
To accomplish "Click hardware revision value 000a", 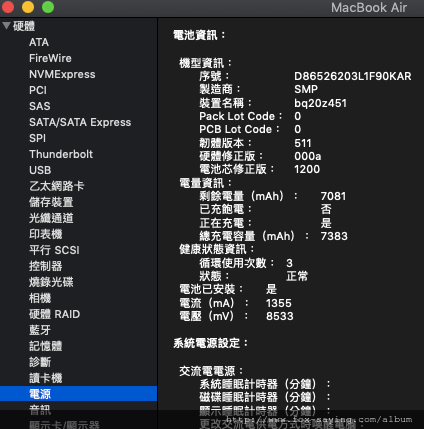I will 308,156.
